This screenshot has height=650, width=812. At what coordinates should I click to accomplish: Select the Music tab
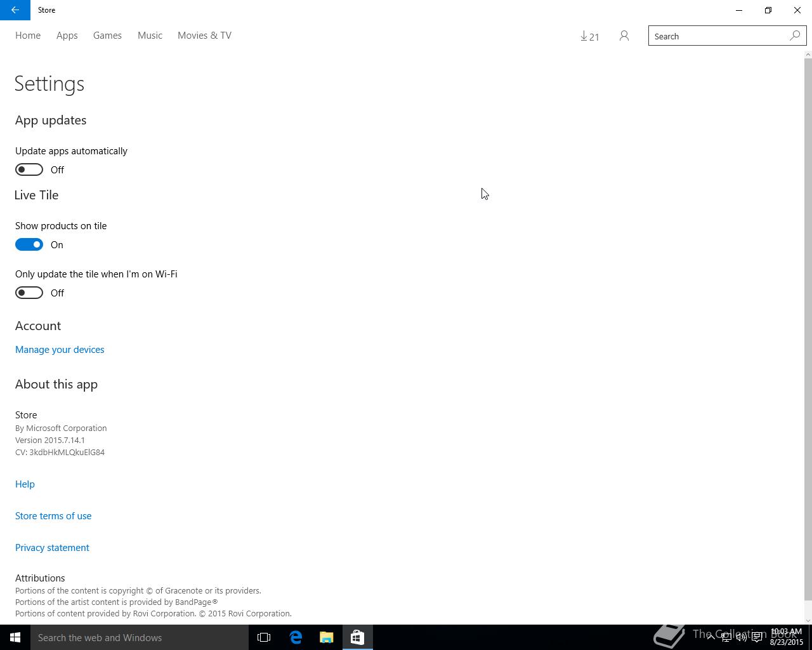click(x=150, y=36)
